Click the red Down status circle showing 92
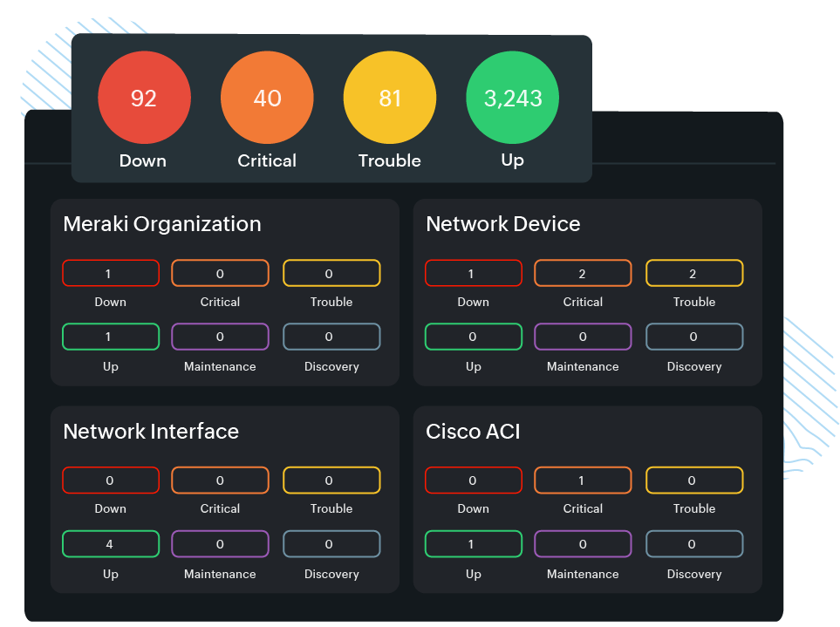 (x=143, y=98)
